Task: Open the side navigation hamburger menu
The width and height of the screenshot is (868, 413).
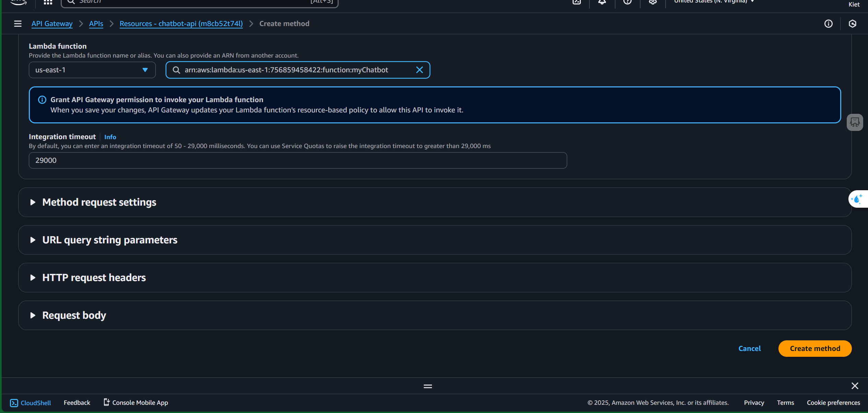Action: pyautogui.click(x=17, y=24)
